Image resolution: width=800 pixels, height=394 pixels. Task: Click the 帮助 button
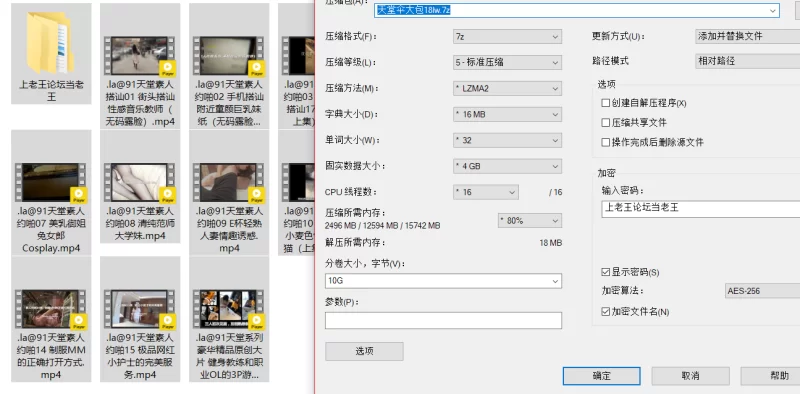[x=770, y=376]
